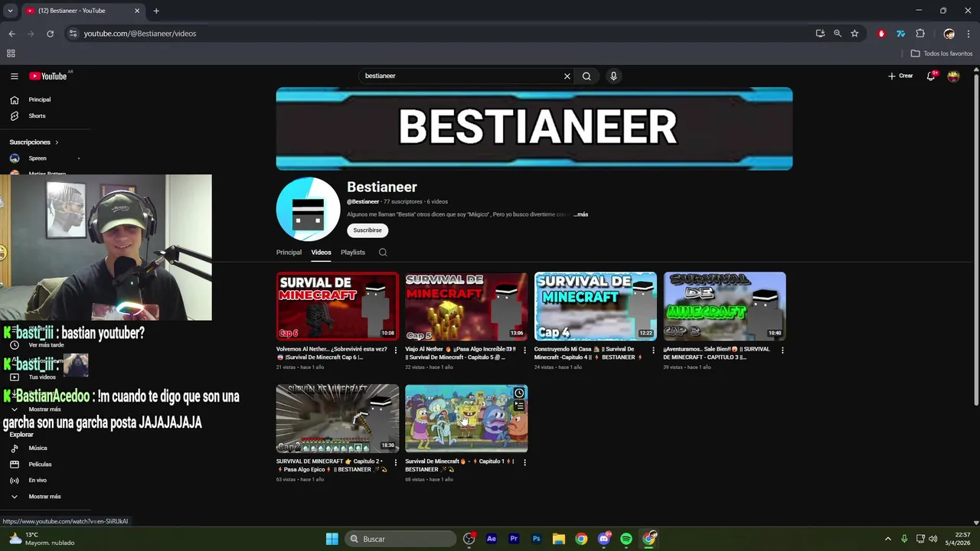This screenshot has width=980, height=551.
Task: Switch to the Principal channel tab
Action: [289, 253]
